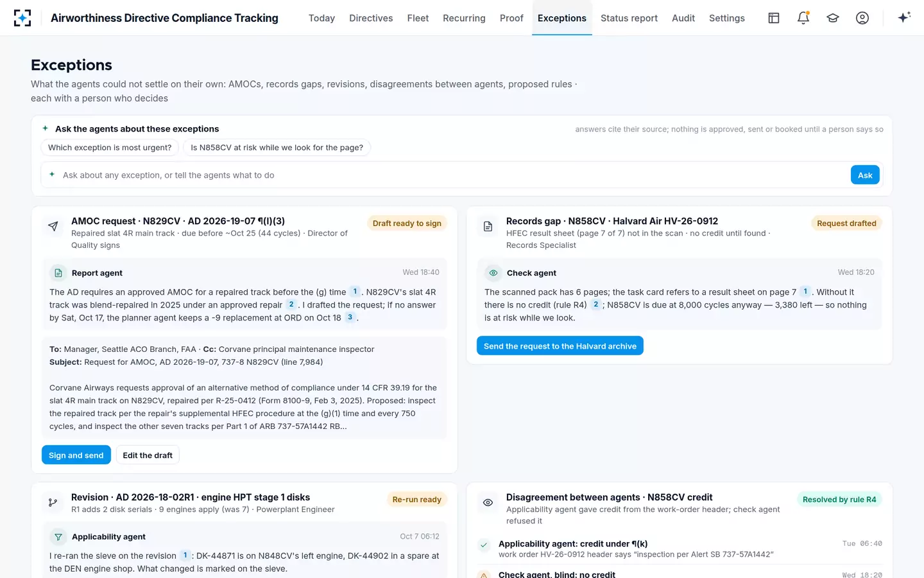The width and height of the screenshot is (924, 578).
Task: Click the branch icon on Revision card
Action: tap(53, 502)
